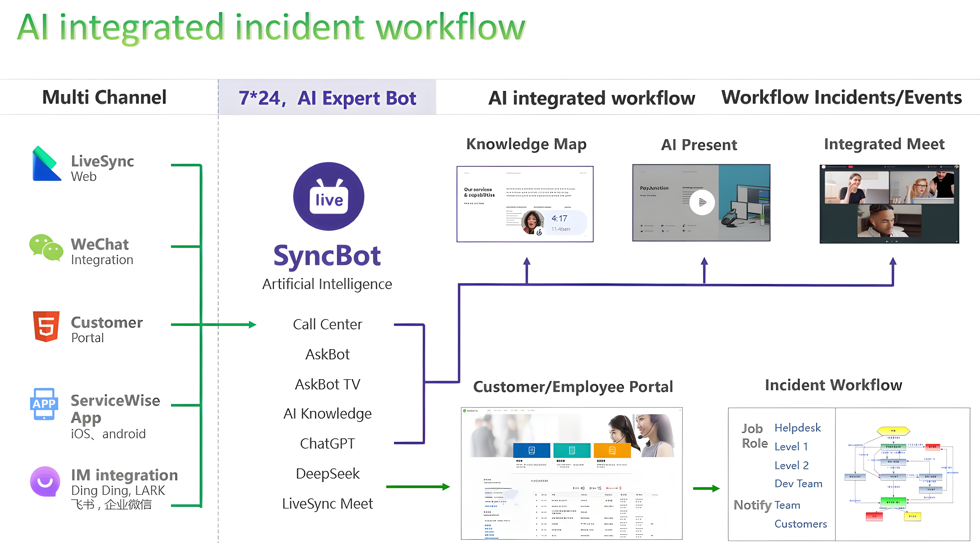Click the Notify label

pos(753,505)
